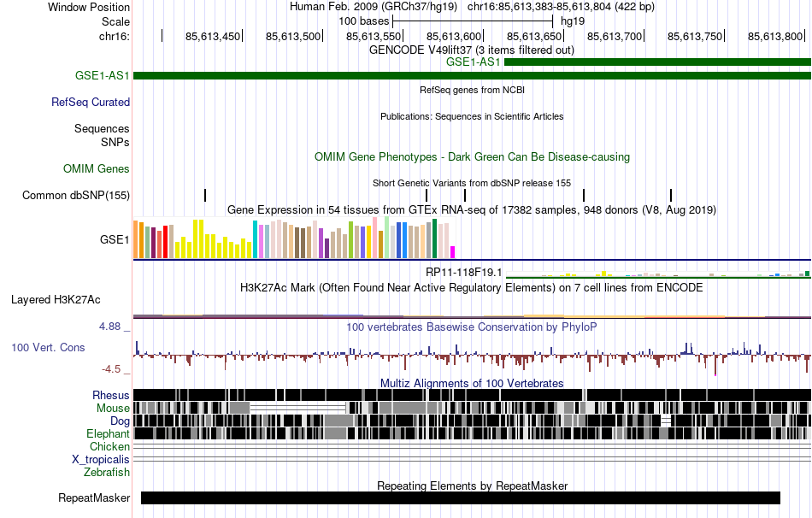Click the Sequences SNPs track label
812x518 pixels.
(102, 135)
